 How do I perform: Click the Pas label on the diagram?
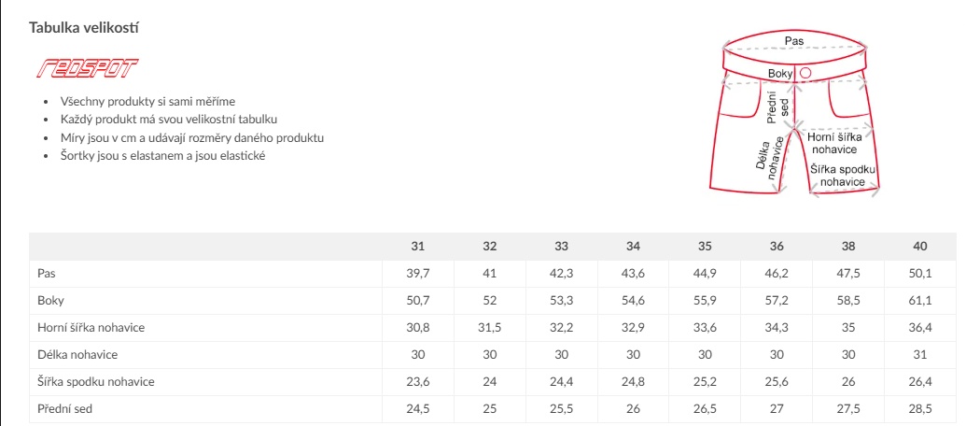pyautogui.click(x=794, y=41)
